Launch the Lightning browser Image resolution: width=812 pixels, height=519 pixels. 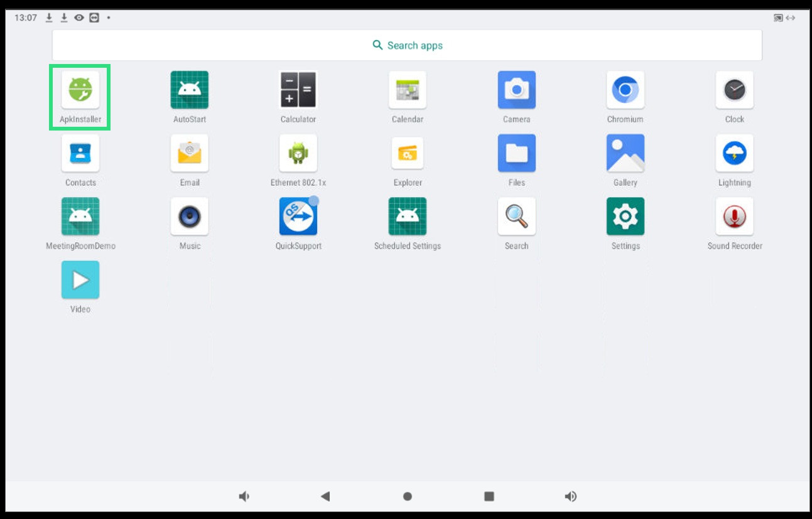[x=735, y=153]
